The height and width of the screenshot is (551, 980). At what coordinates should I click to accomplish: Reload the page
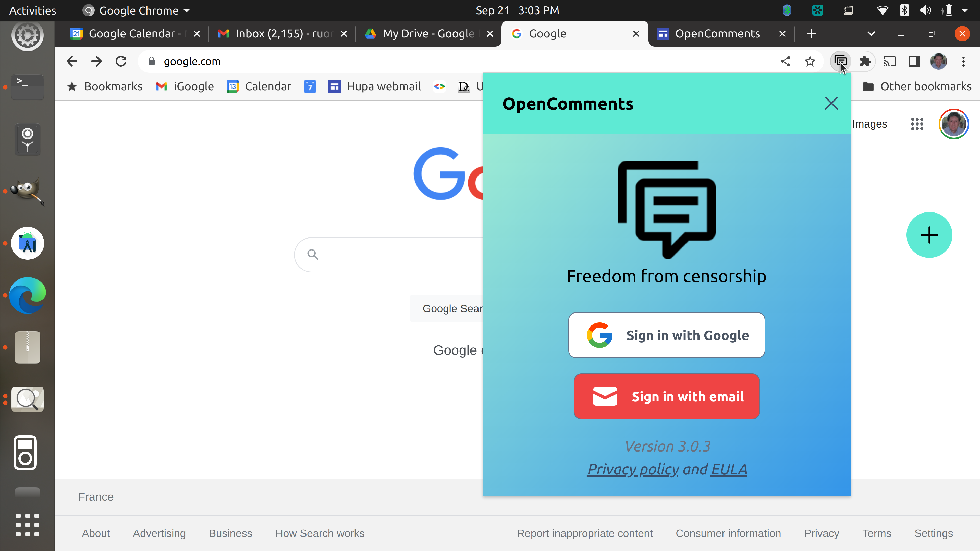[x=121, y=61]
